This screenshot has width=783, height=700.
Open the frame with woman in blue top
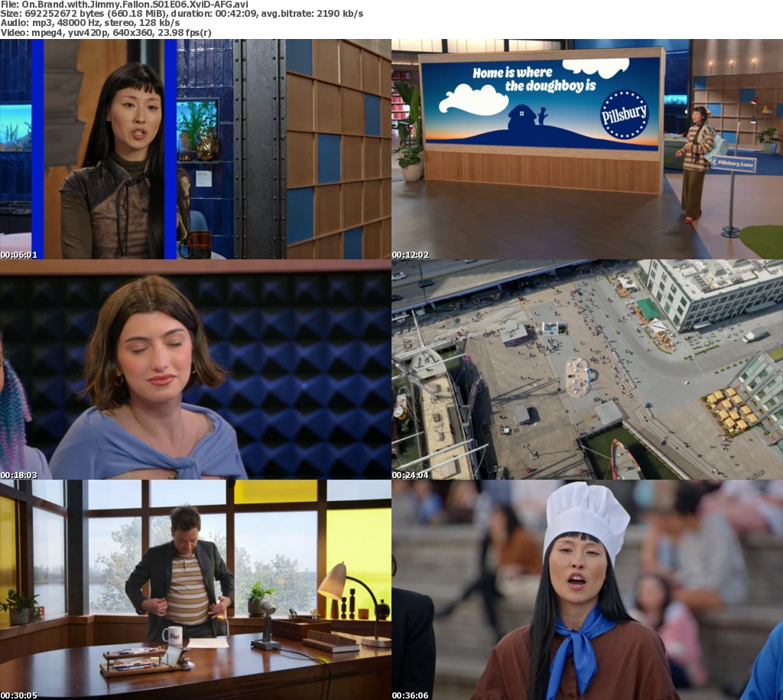(x=195, y=370)
